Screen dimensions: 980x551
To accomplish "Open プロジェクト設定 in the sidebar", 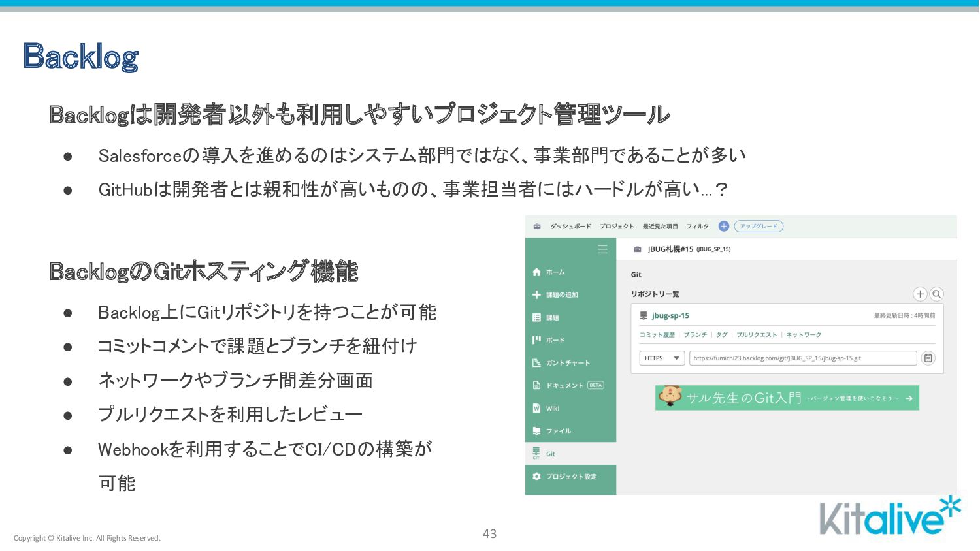I will point(571,477).
